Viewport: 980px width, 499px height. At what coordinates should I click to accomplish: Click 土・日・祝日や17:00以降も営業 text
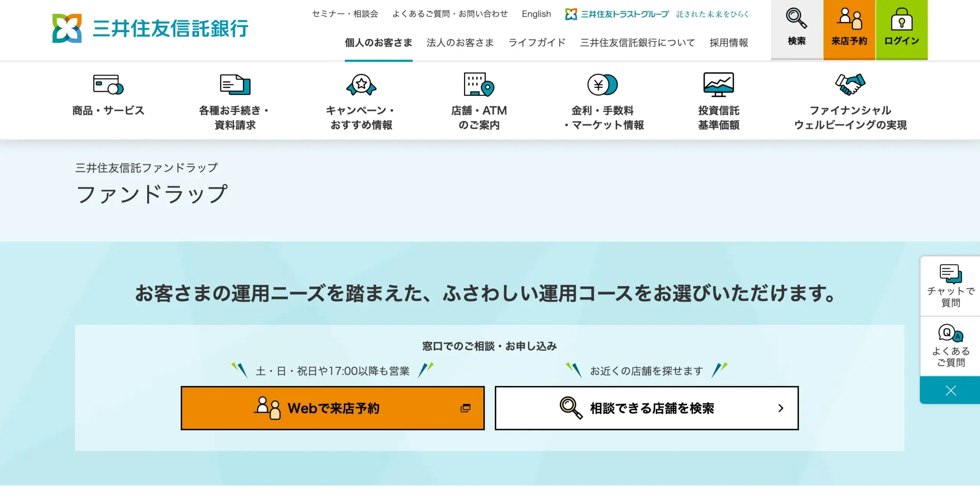tap(332, 371)
